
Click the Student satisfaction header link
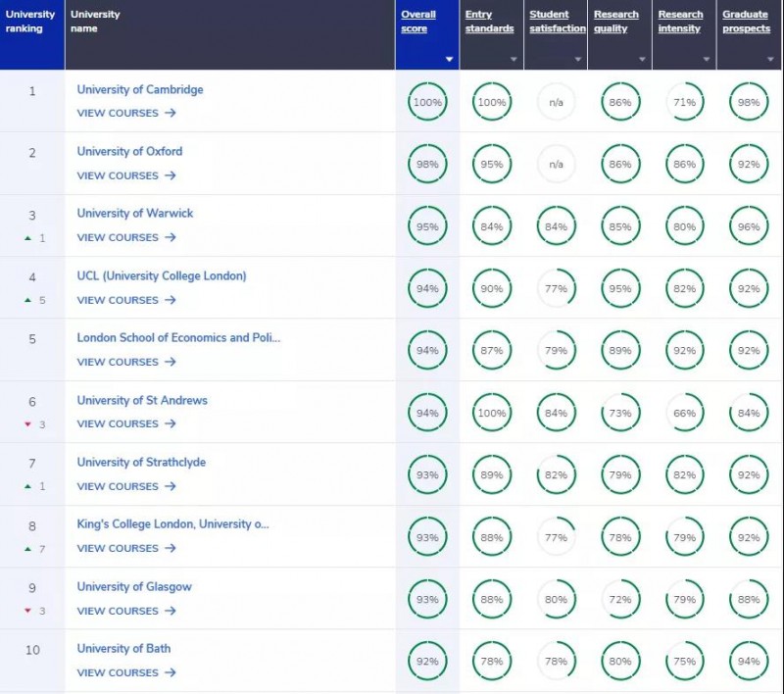558,22
